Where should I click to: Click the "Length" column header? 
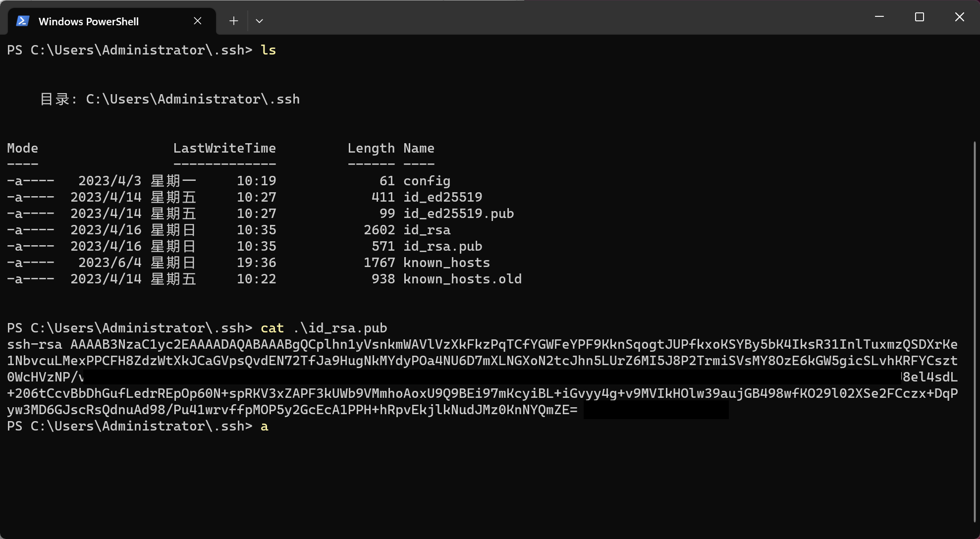(371, 148)
